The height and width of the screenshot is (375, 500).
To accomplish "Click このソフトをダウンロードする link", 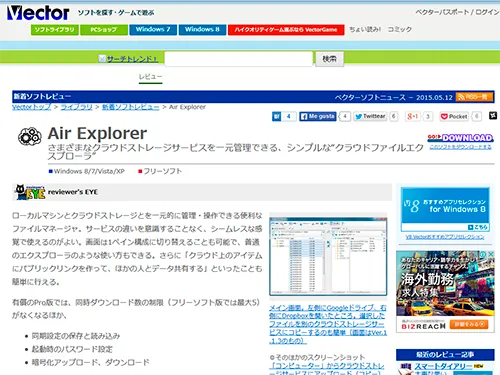I will (x=460, y=147).
